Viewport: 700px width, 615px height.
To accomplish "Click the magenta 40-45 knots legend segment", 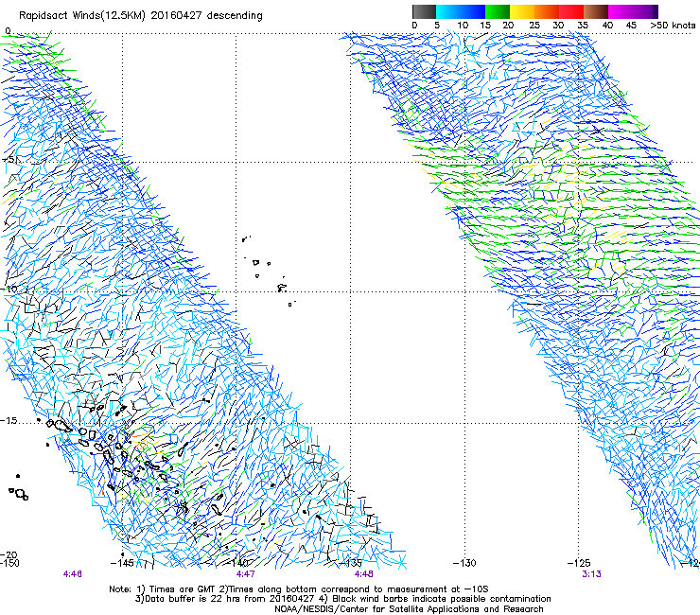I will click(621, 11).
